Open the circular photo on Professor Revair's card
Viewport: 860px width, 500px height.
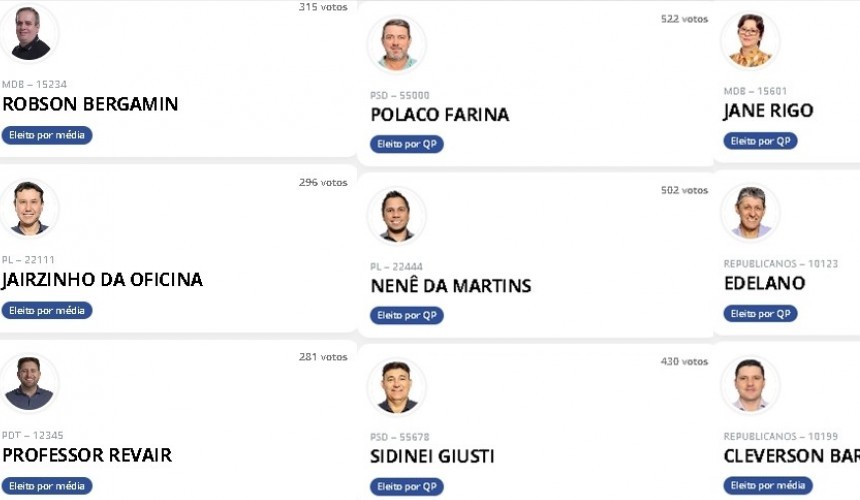(30, 383)
